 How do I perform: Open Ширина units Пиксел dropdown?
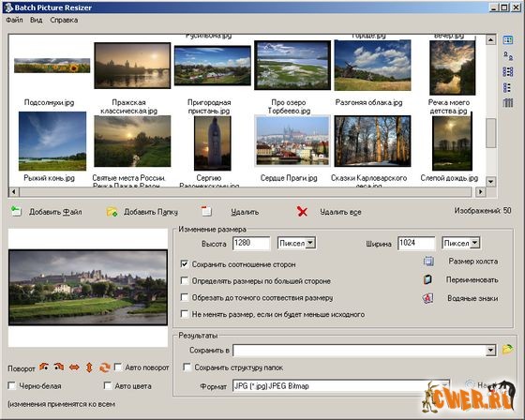474,243
